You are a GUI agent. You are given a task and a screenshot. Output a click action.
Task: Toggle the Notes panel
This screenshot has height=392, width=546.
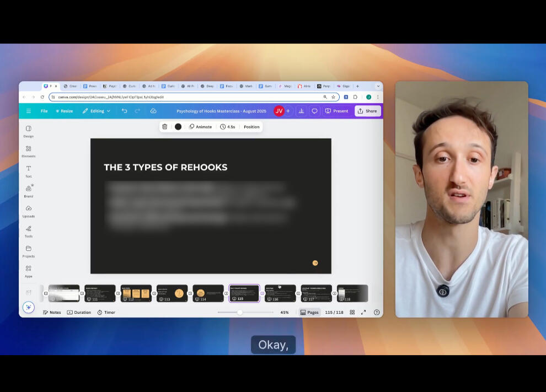click(x=52, y=313)
